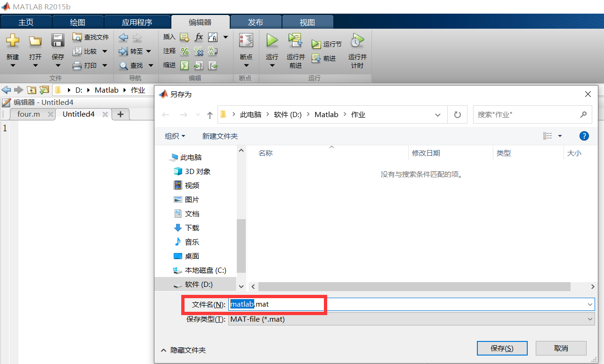The width and height of the screenshot is (604, 364).
Task: Click the Save (保存(S)) button in dialog
Action: pyautogui.click(x=502, y=348)
